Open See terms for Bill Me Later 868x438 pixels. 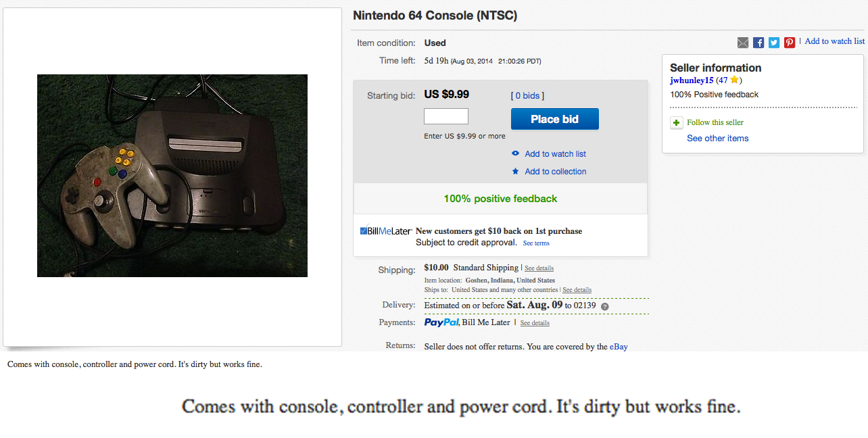tap(536, 243)
